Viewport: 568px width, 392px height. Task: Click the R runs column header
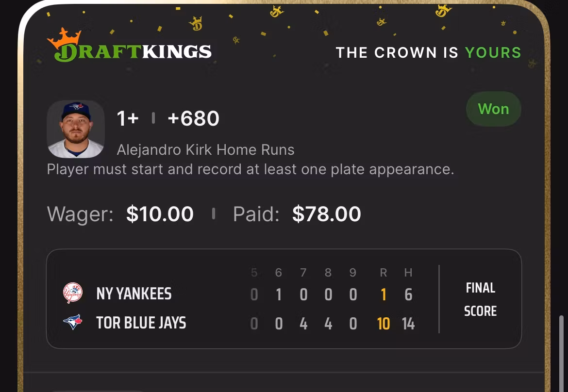(384, 273)
